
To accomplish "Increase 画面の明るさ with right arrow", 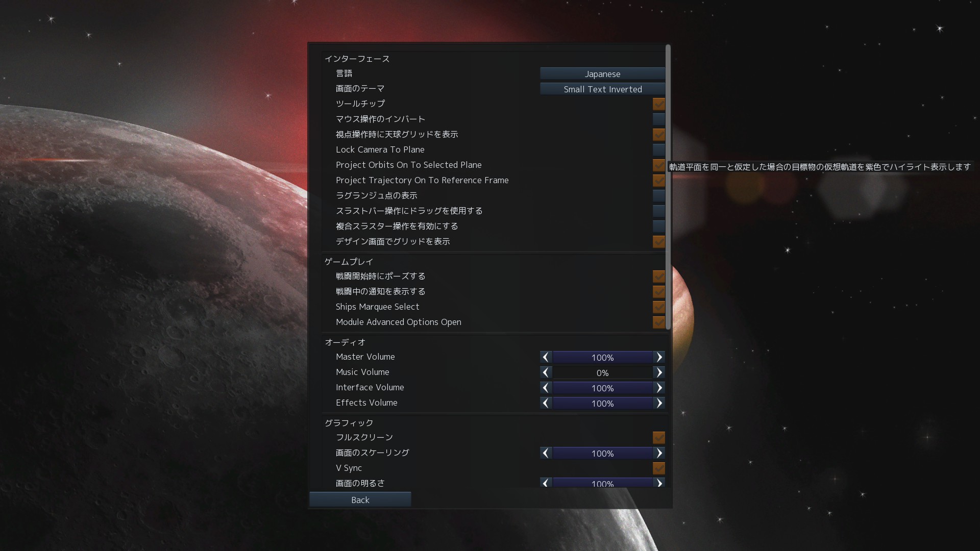I will click(659, 483).
